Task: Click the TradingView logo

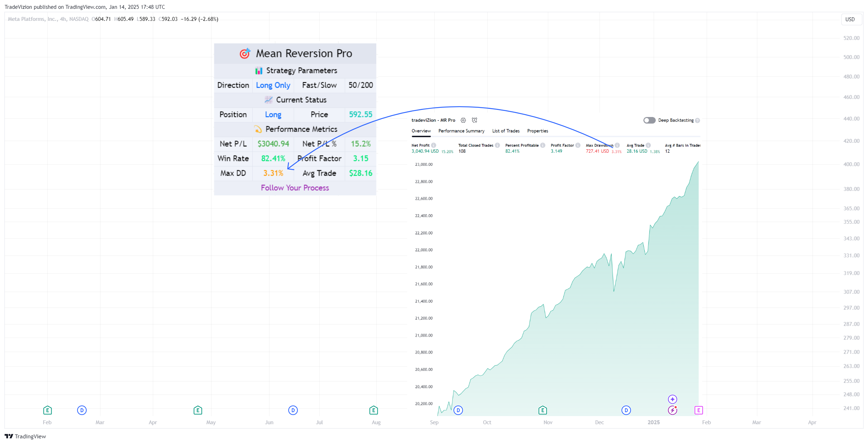Action: pyautogui.click(x=25, y=436)
